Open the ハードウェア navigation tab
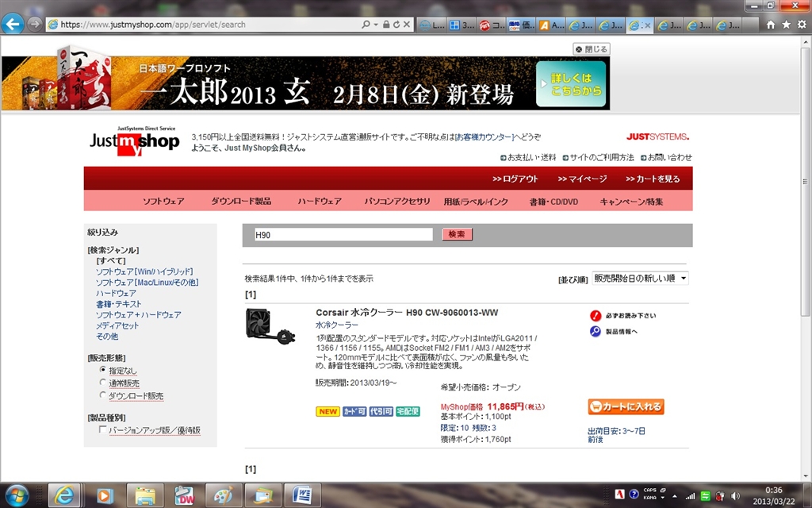The width and height of the screenshot is (812, 508). coord(320,201)
